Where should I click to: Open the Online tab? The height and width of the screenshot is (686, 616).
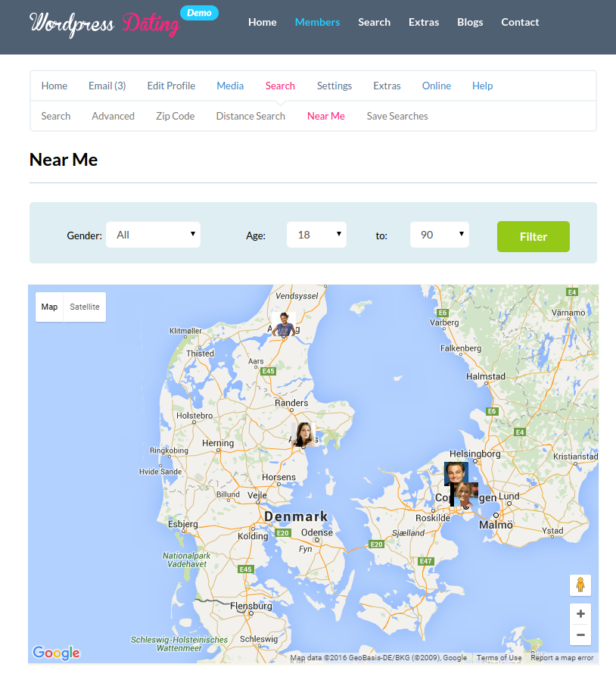(437, 86)
